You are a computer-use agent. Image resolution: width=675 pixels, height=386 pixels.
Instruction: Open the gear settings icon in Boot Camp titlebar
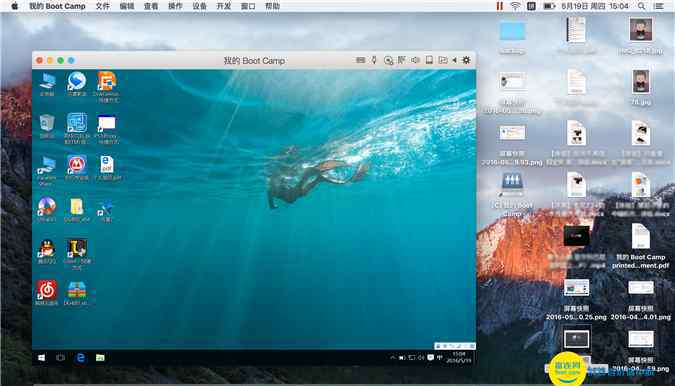[466, 61]
